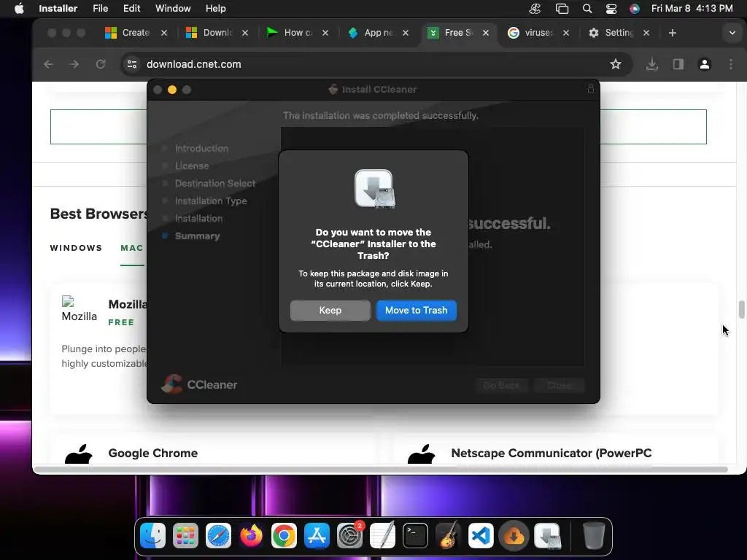
Task: Open Chrome profile icon
Action: coord(704,64)
